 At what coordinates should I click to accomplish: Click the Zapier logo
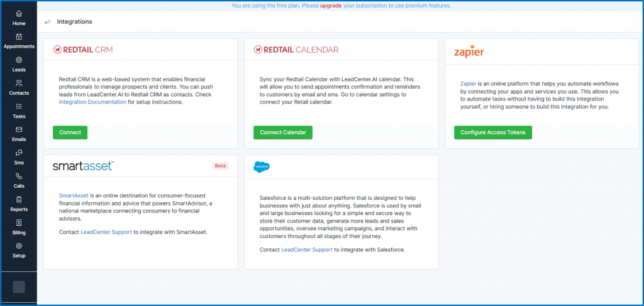(469, 52)
